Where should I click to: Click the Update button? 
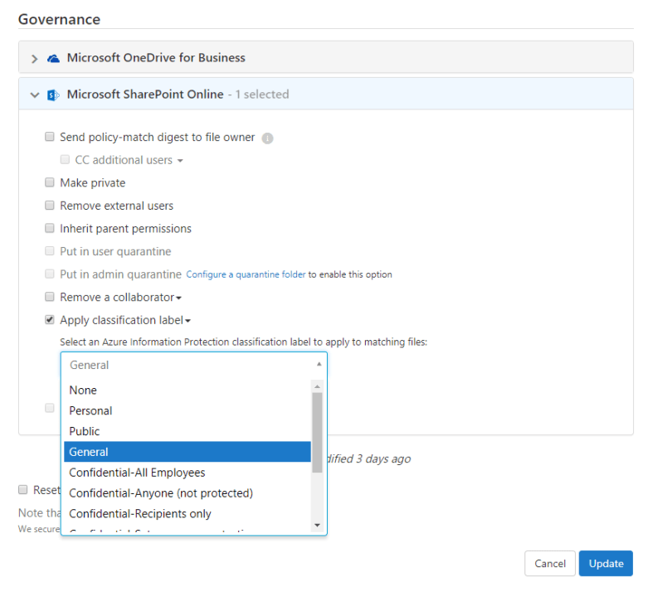click(606, 564)
